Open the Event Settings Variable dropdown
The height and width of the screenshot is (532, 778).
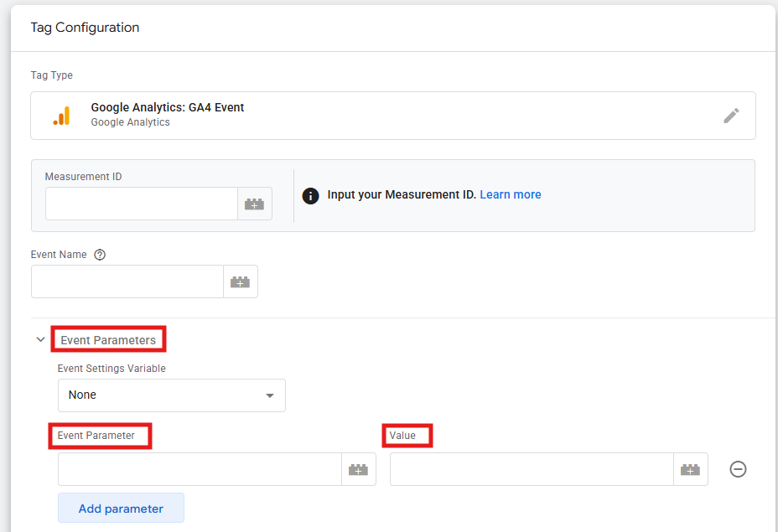click(172, 395)
